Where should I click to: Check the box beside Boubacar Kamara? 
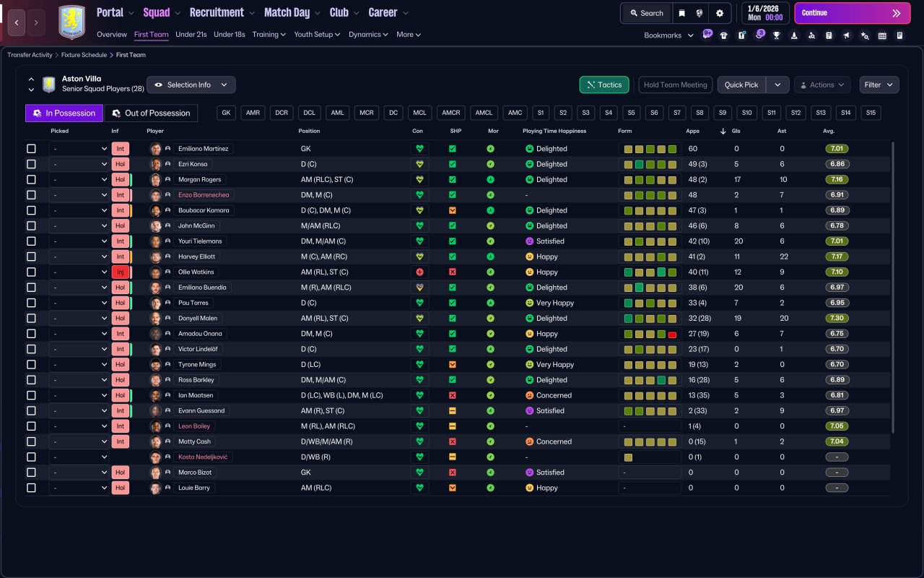(31, 210)
